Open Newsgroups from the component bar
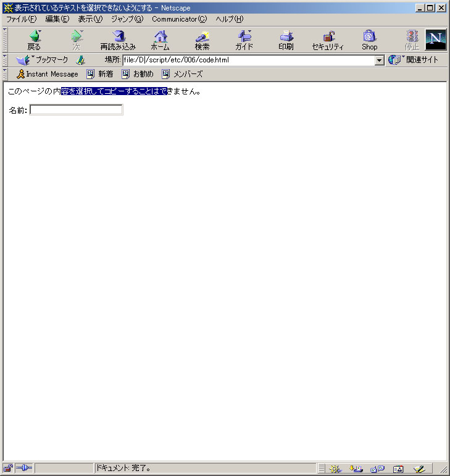Viewport: 450px width, 476px height. (x=377, y=469)
